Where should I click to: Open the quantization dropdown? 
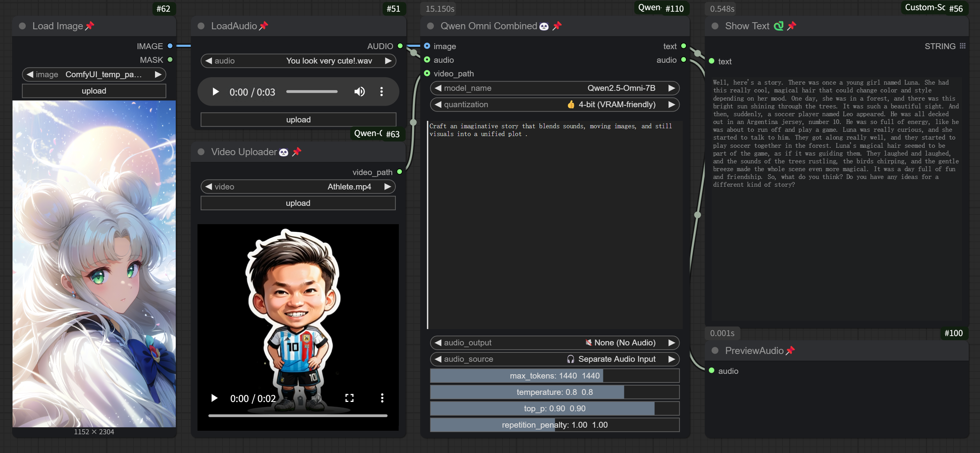[555, 104]
